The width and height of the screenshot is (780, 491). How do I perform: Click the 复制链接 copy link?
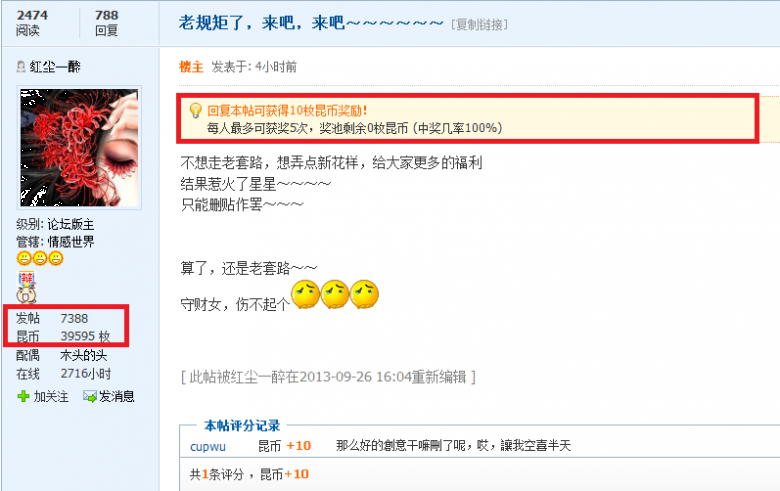[480, 24]
